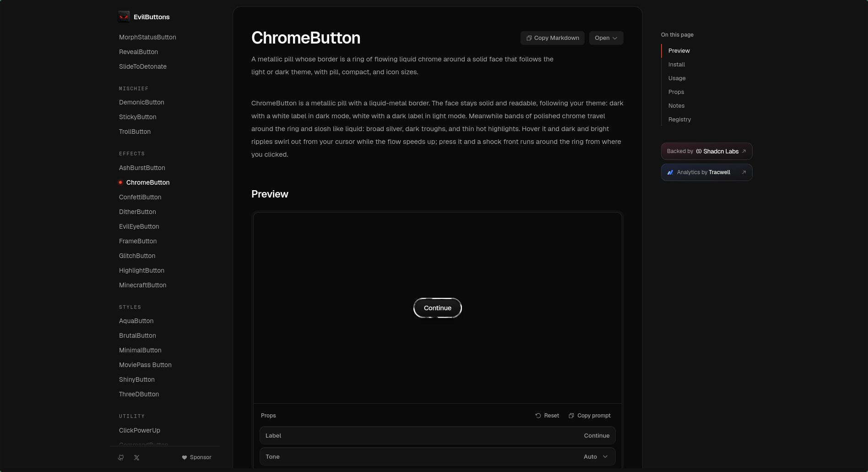The image size is (868, 472).
Task: Open MinecraftButton page
Action: tap(143, 285)
